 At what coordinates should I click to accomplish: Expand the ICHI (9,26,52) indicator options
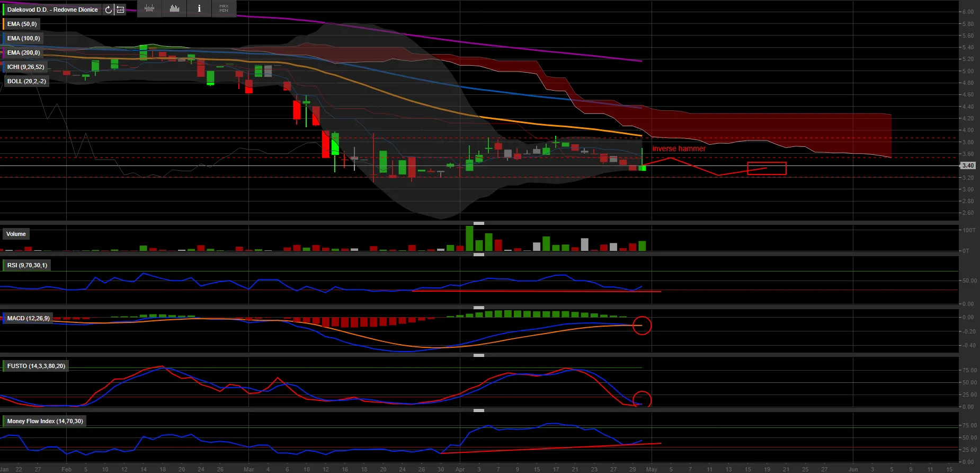point(25,67)
